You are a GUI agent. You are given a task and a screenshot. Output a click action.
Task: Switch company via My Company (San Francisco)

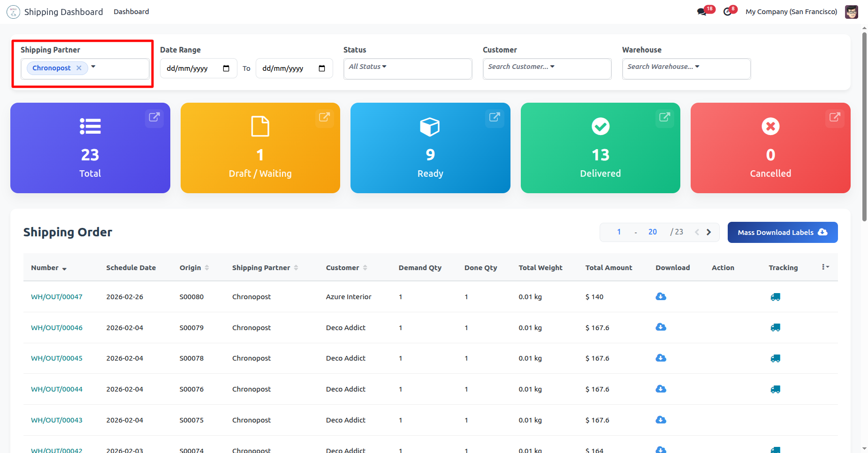791,12
